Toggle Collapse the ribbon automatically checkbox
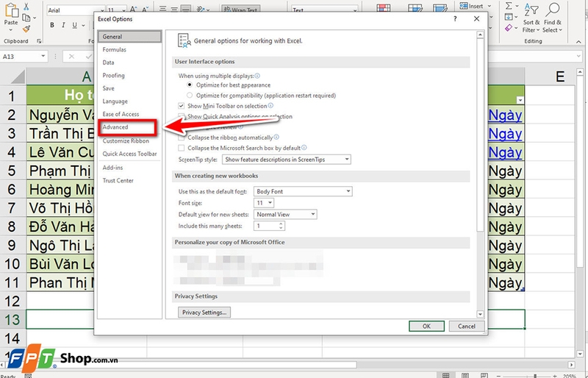 [x=182, y=138]
